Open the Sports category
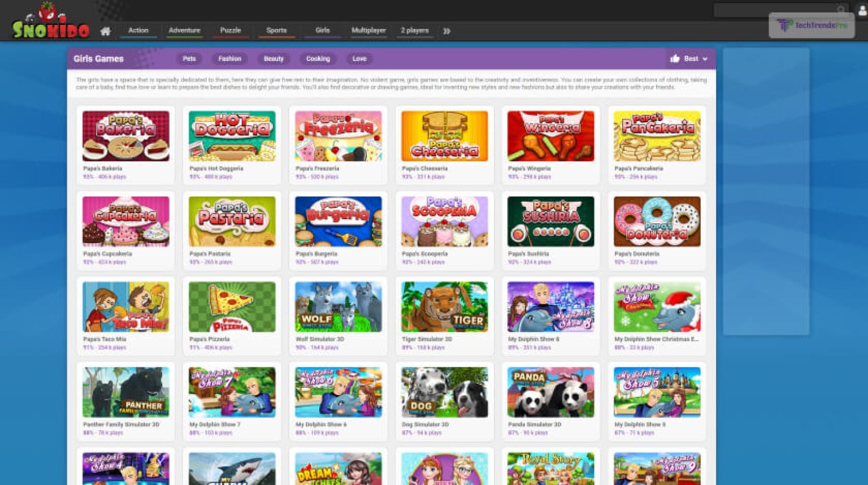 point(276,31)
